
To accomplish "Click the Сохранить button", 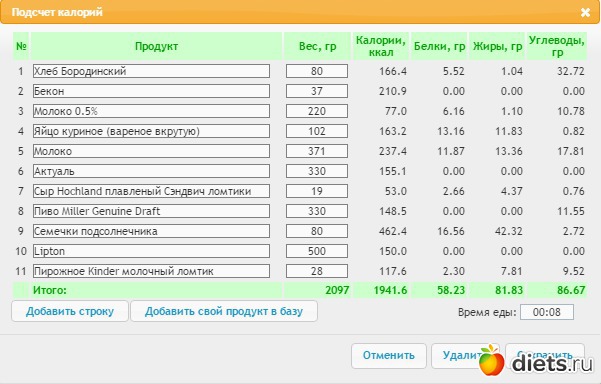I will pos(545,356).
